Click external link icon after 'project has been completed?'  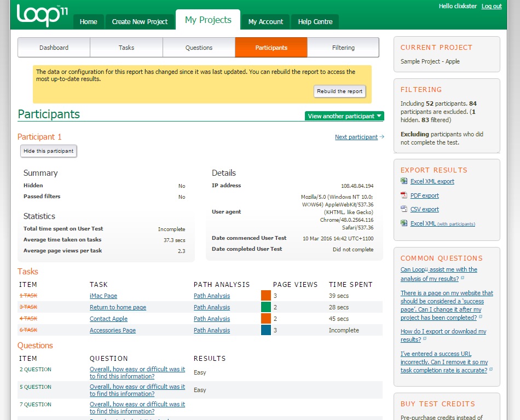pos(481,317)
